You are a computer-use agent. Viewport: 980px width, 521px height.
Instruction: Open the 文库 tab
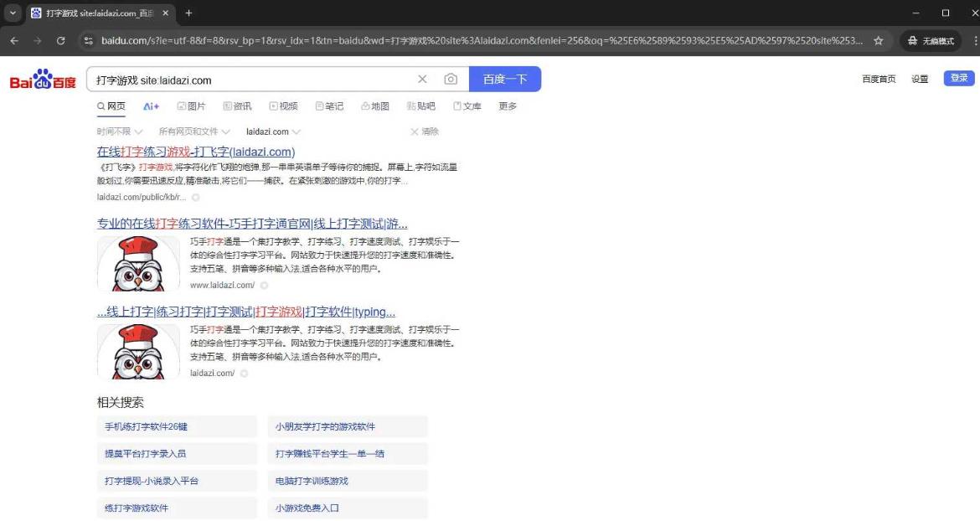[467, 106]
